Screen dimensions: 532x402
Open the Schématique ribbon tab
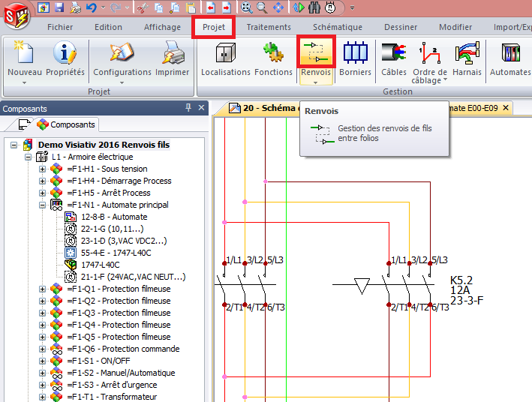tap(338, 27)
